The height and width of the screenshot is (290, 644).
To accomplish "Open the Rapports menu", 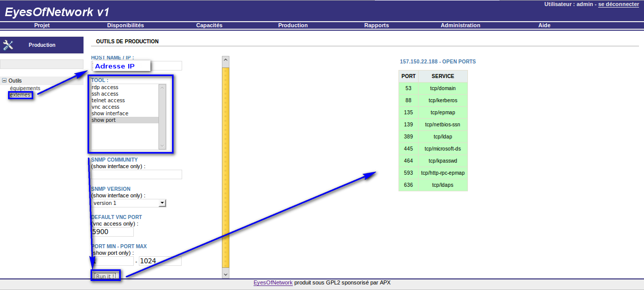I will (376, 25).
